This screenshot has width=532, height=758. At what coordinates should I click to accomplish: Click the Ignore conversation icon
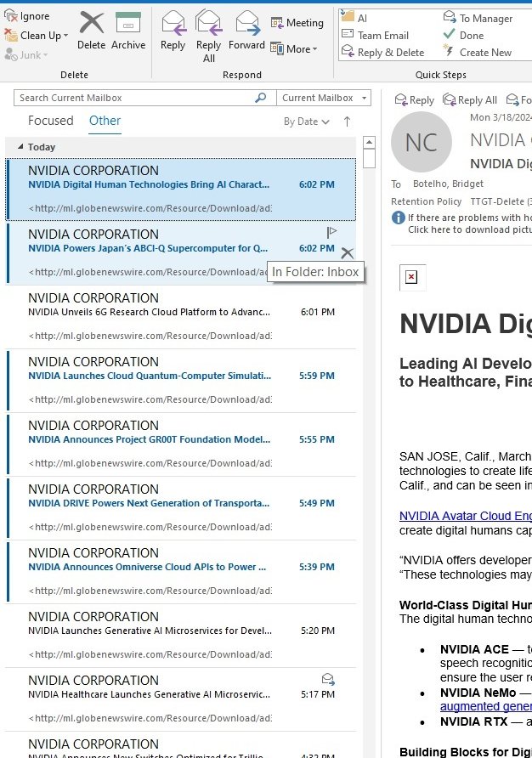tap(11, 15)
